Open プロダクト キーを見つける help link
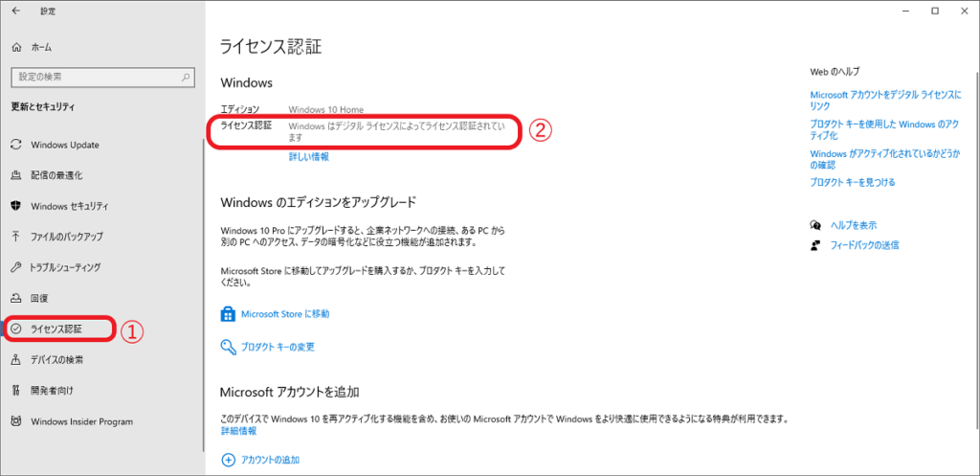 (853, 182)
